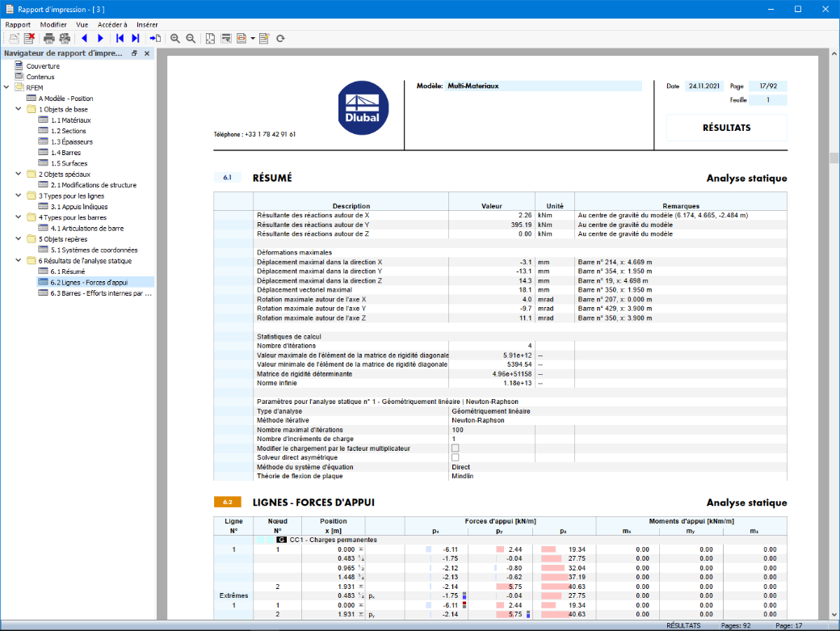
Task: Collapse '1 Objets de base' folder
Action: coord(19,109)
